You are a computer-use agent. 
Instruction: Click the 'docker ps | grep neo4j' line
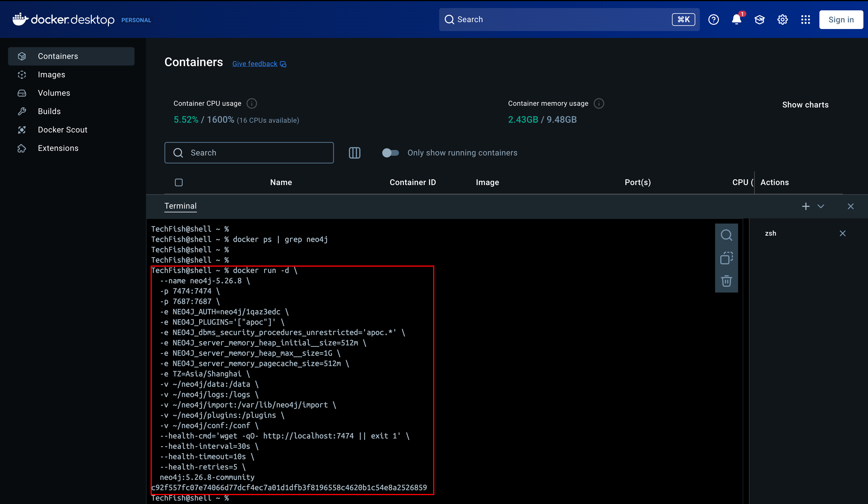click(239, 239)
